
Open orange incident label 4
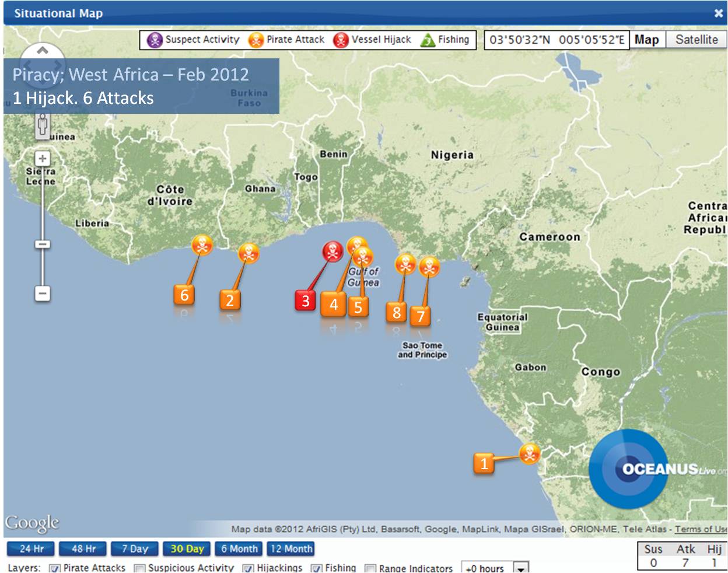click(x=333, y=303)
